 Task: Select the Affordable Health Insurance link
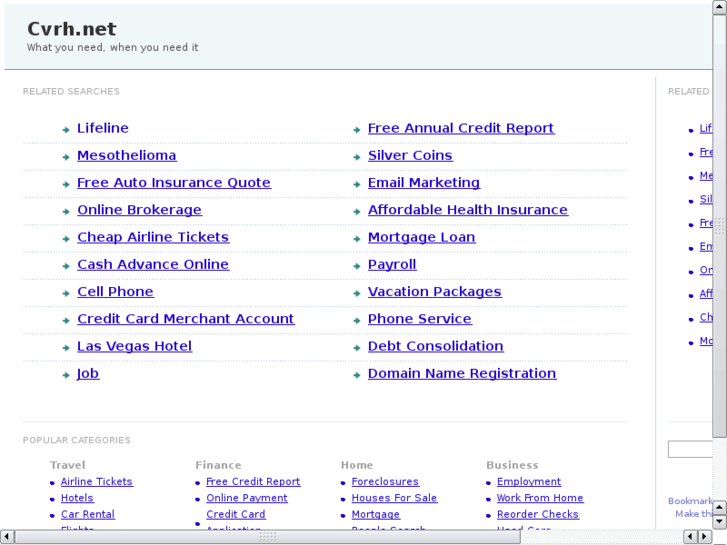tap(467, 210)
